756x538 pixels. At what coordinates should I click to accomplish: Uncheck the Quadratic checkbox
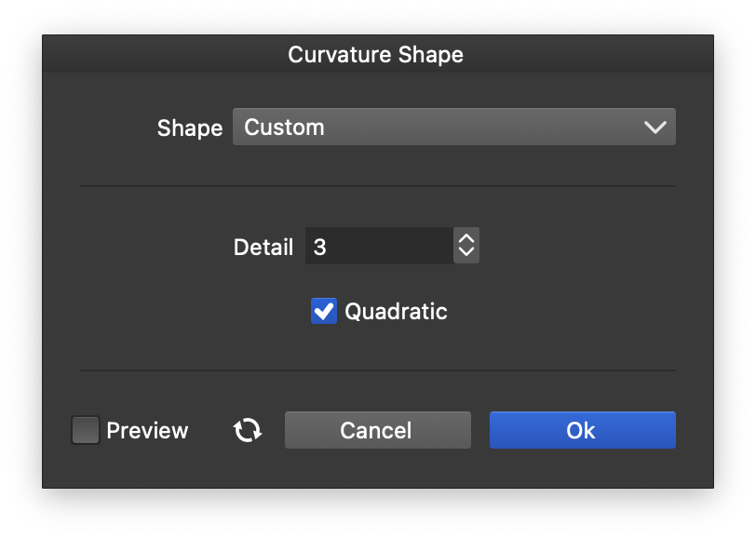[x=323, y=311]
